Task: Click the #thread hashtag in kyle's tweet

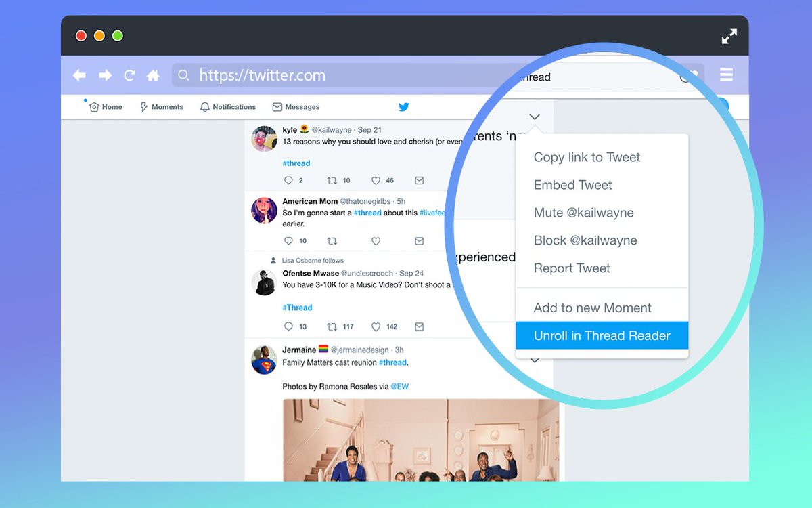Action: pyautogui.click(x=296, y=163)
